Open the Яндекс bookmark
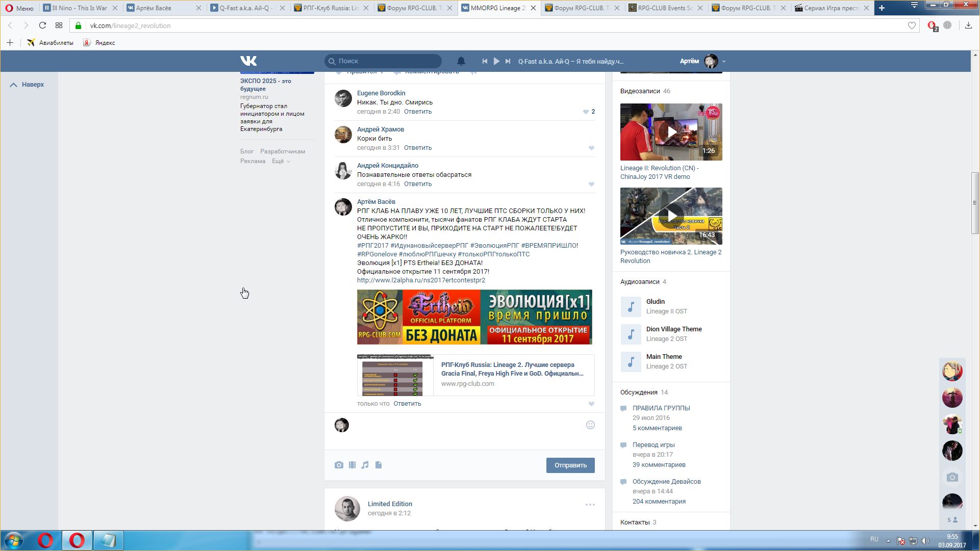 tap(99, 43)
